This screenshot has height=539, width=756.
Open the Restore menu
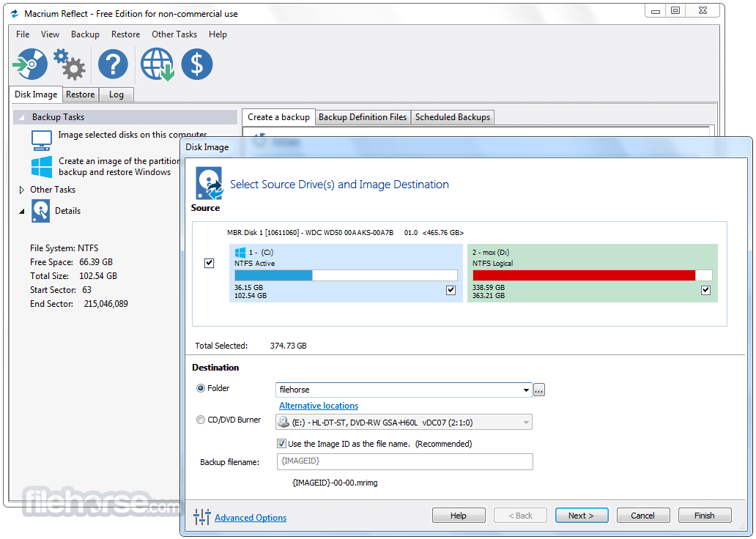[x=125, y=34]
